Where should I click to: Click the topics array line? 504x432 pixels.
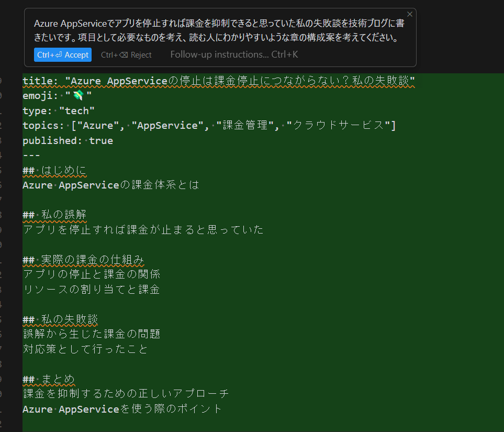[x=209, y=126]
